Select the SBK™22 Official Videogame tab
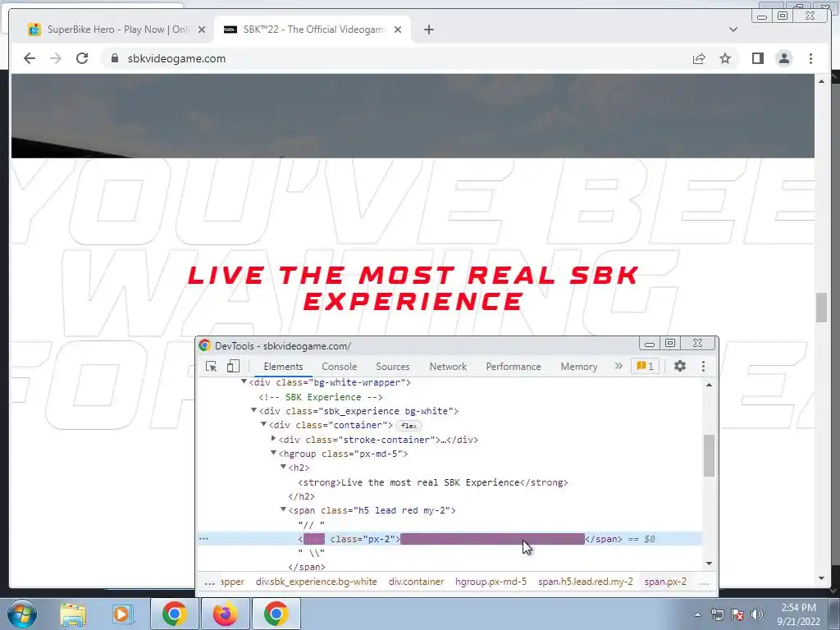The width and height of the screenshot is (840, 630). 313,30
